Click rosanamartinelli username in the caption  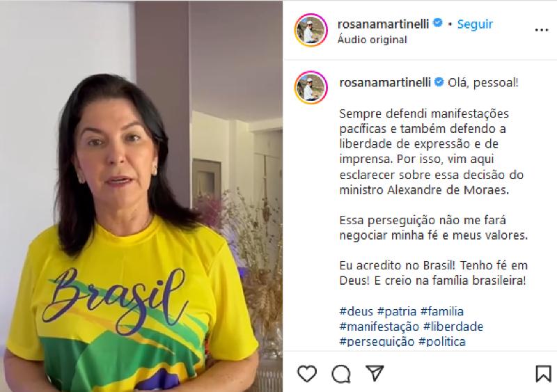coord(385,82)
